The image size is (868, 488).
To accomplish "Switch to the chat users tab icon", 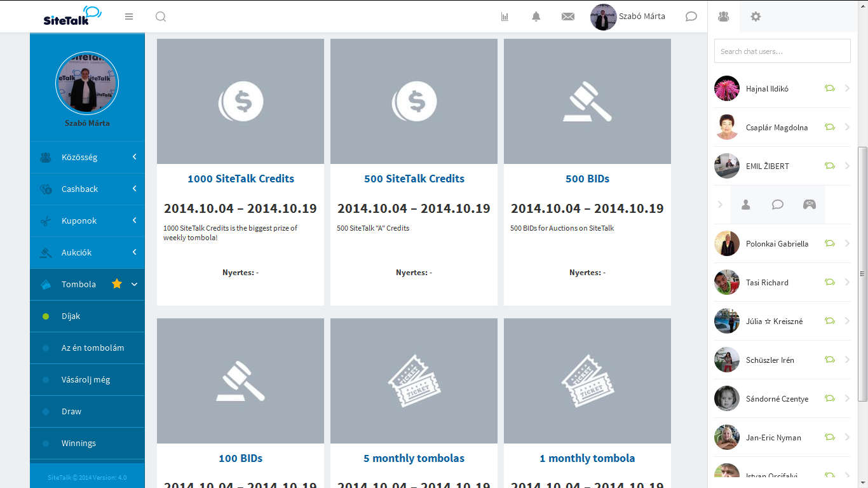I will click(x=724, y=17).
